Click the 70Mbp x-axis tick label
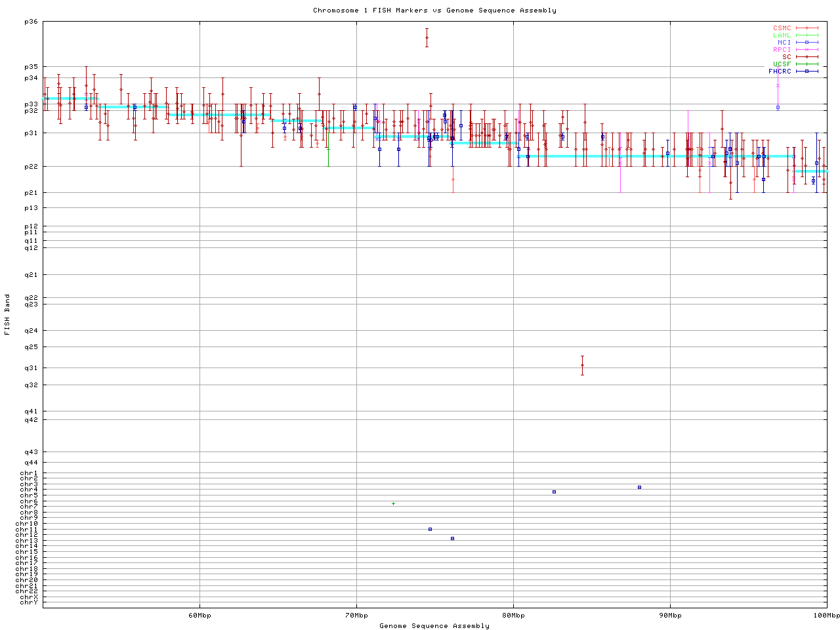Image resolution: width=840 pixels, height=630 pixels. [x=356, y=615]
